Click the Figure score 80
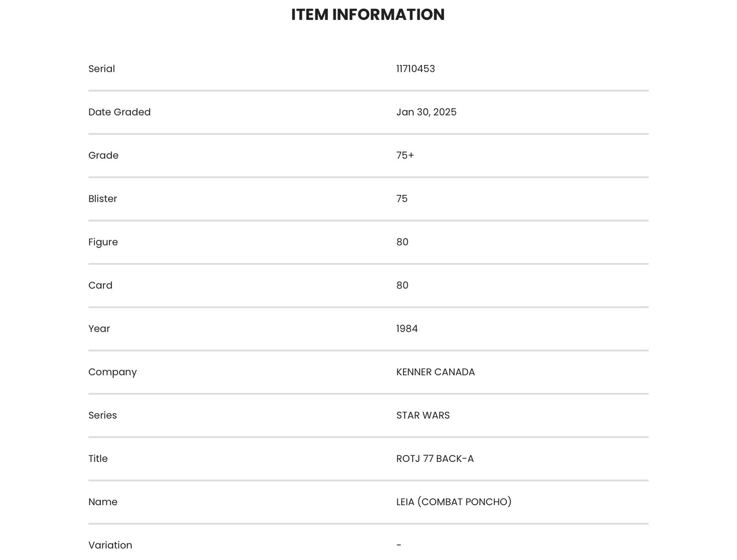Image resolution: width=737 pixels, height=560 pixels. [402, 242]
